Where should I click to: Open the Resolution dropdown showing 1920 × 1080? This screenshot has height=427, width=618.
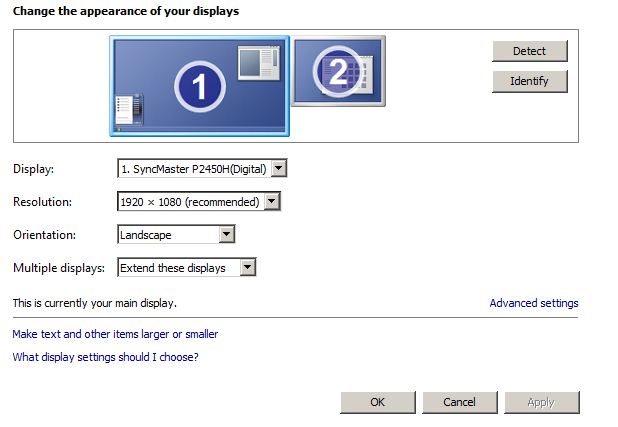pyautogui.click(x=199, y=202)
